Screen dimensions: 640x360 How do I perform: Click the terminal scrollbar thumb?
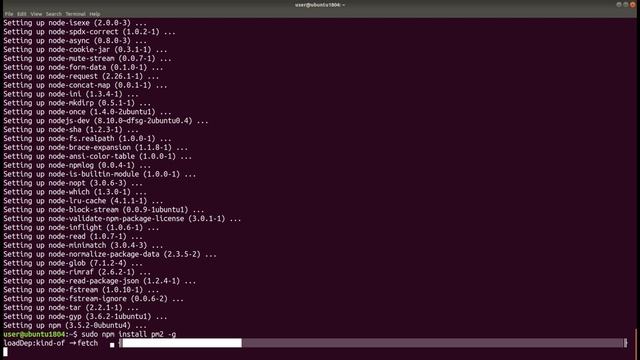[x=636, y=344]
